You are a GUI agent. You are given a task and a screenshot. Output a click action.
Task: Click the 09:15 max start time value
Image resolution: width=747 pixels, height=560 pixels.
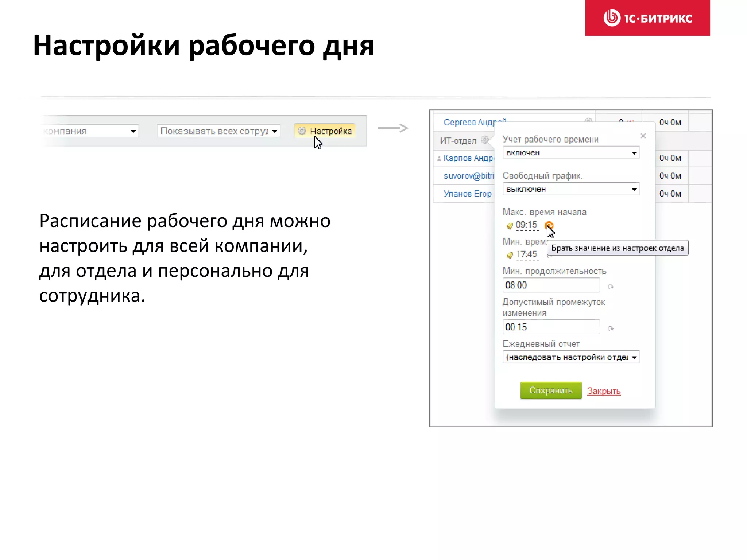[526, 225]
